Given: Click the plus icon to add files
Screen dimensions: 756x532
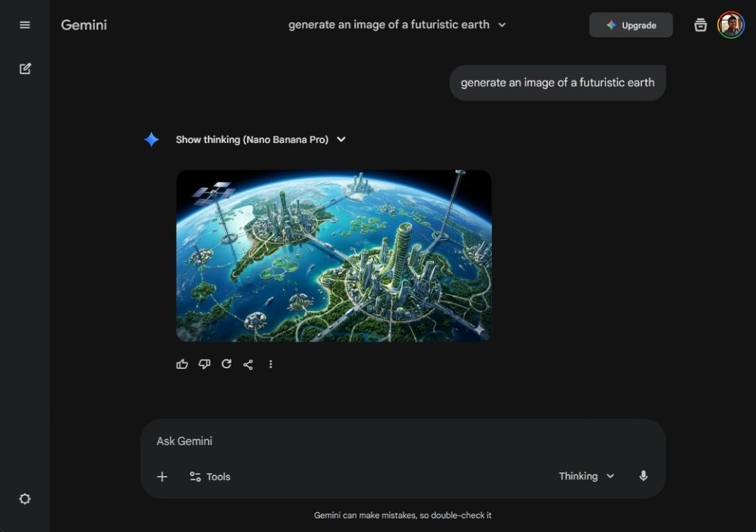Looking at the screenshot, I should [x=162, y=477].
